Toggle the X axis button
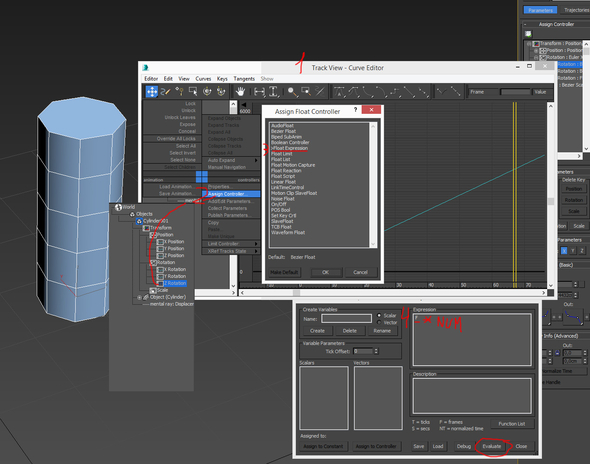Image resolution: width=590 pixels, height=464 pixels. pyautogui.click(x=564, y=251)
